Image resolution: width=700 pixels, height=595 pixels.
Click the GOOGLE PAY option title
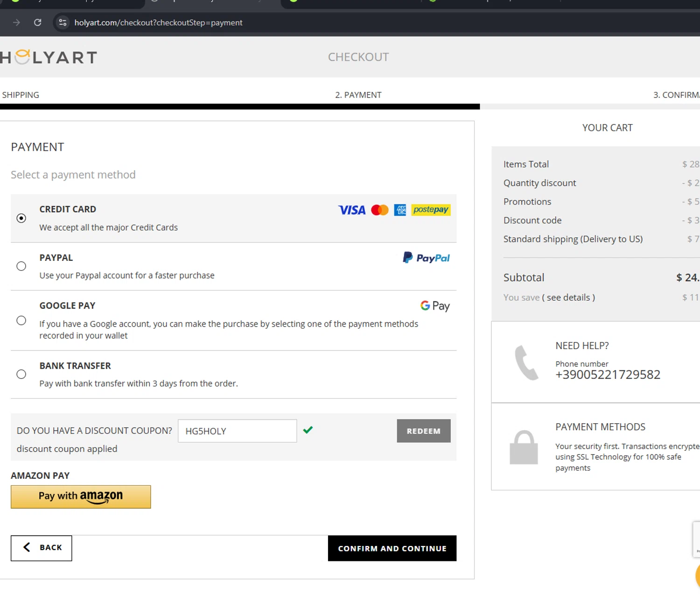pyautogui.click(x=67, y=306)
